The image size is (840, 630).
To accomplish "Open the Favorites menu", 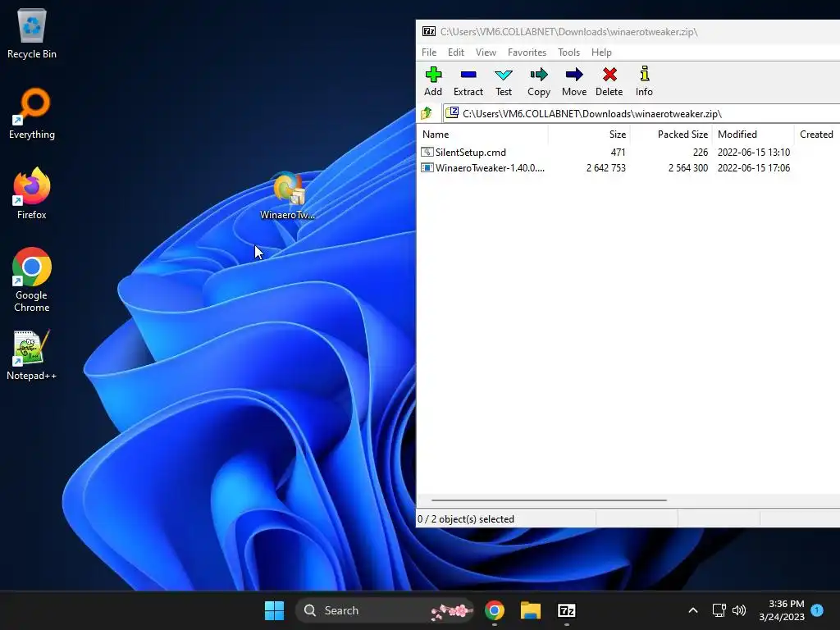I will coord(527,52).
